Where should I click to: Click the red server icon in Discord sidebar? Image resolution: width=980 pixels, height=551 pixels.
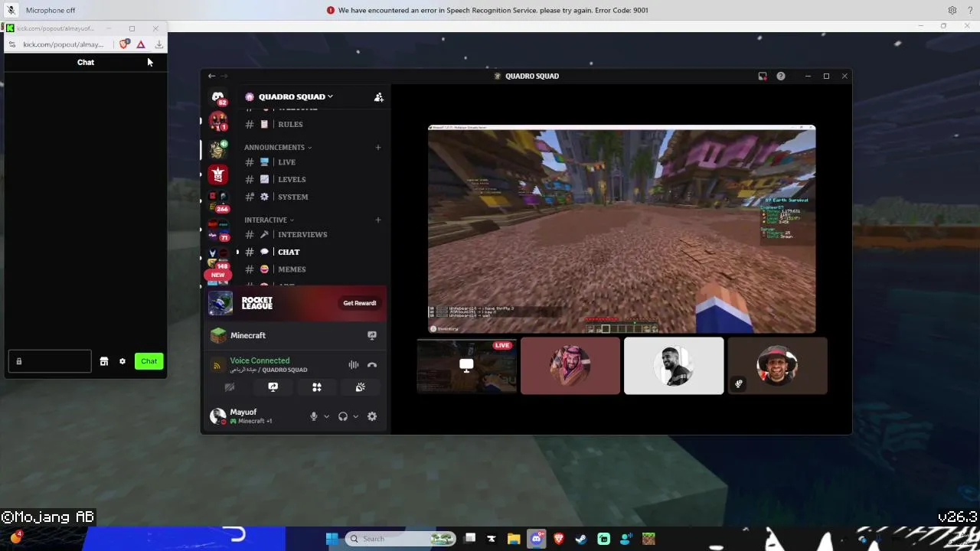pyautogui.click(x=218, y=175)
